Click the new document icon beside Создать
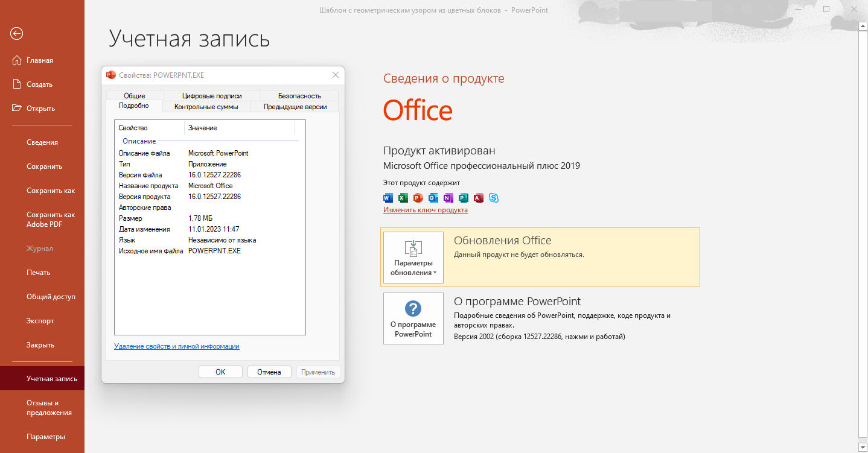This screenshot has height=453, width=868. [17, 84]
